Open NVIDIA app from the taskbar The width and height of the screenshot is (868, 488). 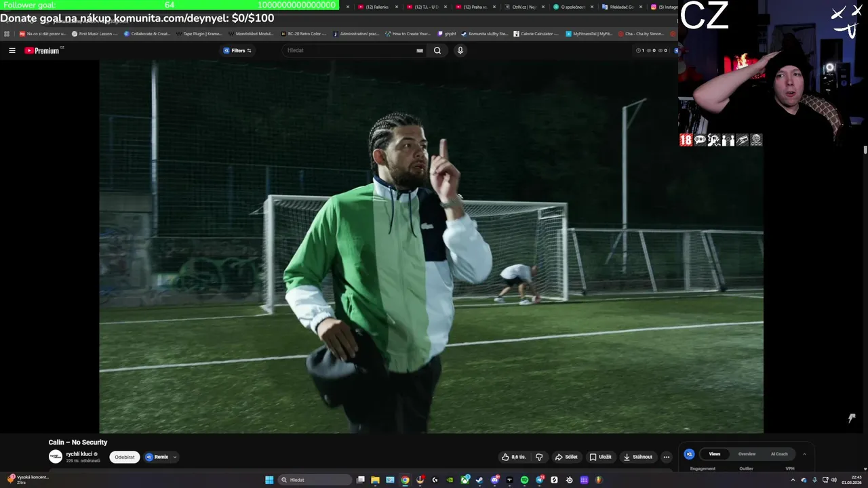tap(450, 480)
